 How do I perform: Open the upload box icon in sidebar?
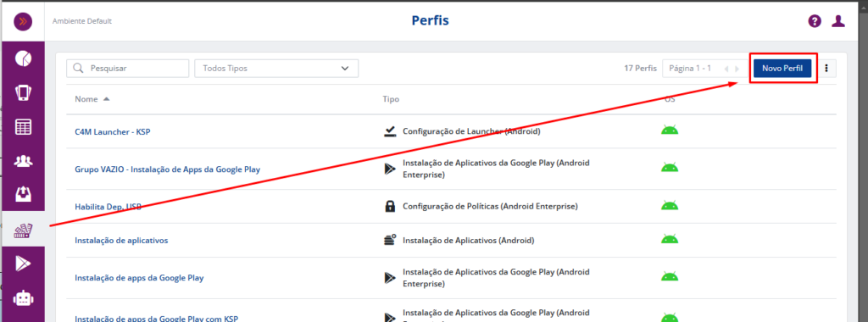(23, 194)
